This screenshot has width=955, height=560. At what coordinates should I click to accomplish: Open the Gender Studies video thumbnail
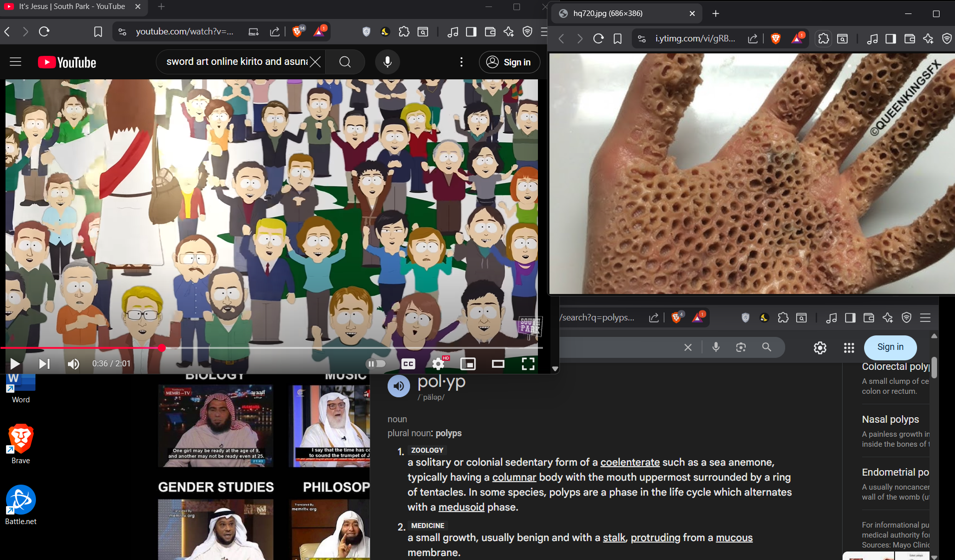[216, 530]
